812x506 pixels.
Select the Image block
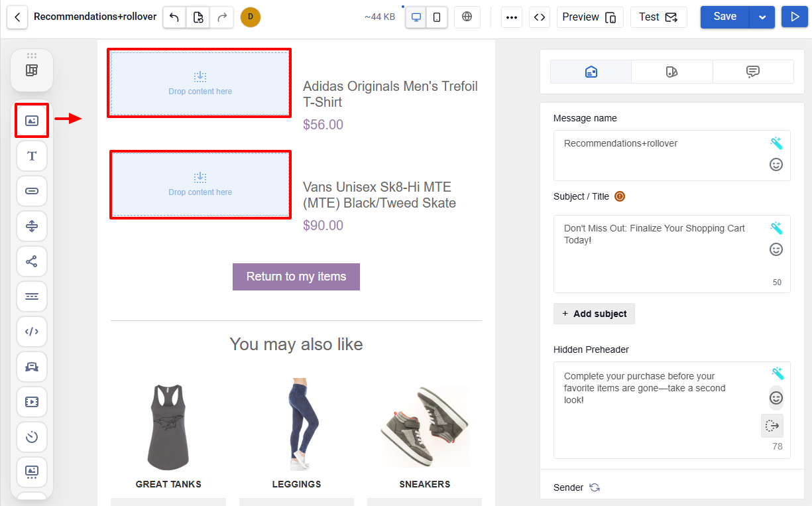[32, 121]
